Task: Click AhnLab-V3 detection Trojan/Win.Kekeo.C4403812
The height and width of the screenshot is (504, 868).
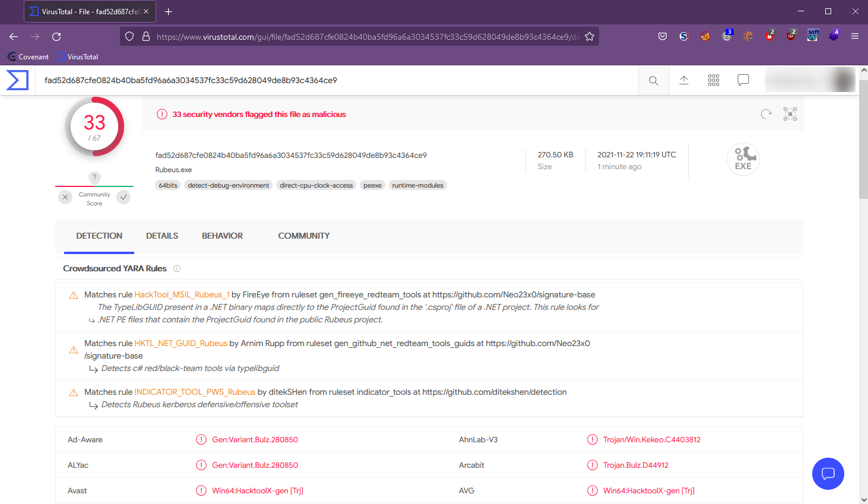Action: [652, 440]
